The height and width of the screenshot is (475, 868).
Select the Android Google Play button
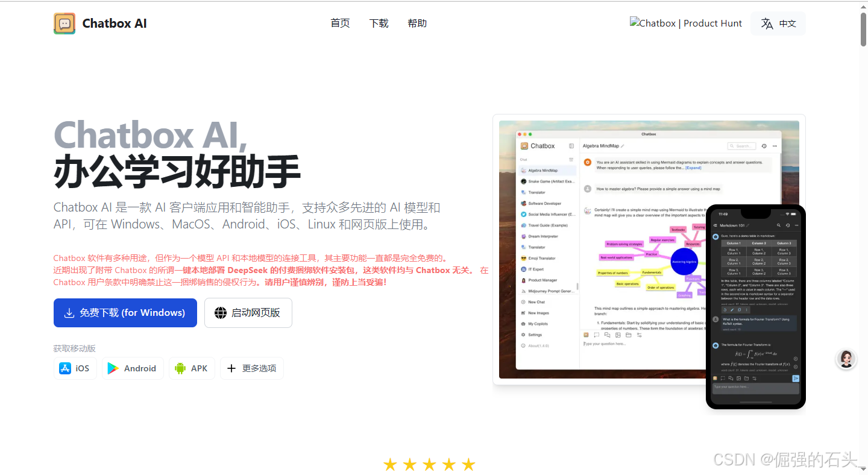(x=133, y=368)
